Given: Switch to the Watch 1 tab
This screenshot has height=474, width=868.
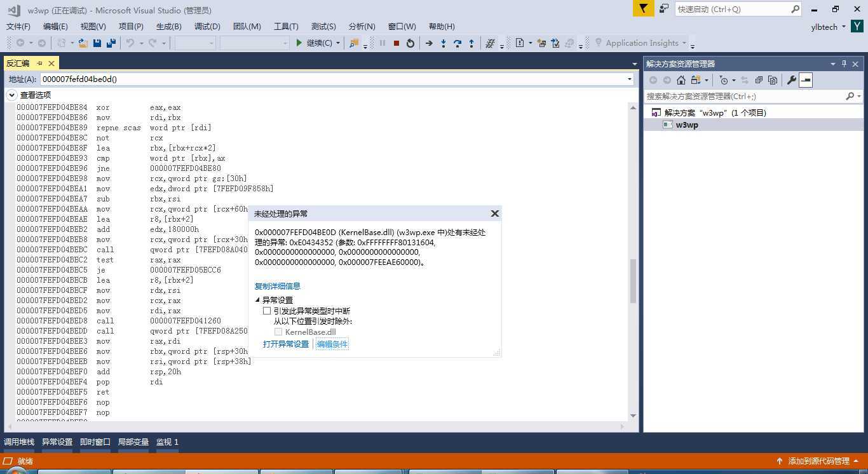Looking at the screenshot, I should (168, 442).
